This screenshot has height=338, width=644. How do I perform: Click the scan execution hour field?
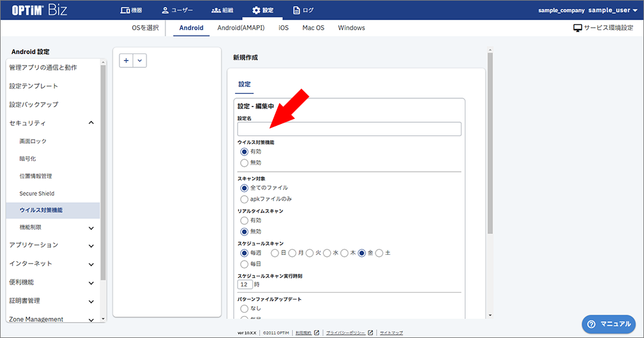pos(245,284)
